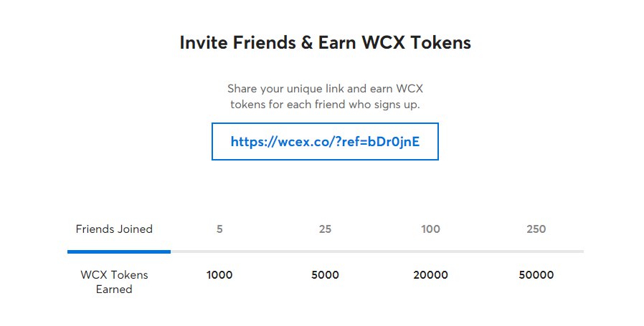
Task: Select the 1000 tokens reward value
Action: click(x=219, y=274)
